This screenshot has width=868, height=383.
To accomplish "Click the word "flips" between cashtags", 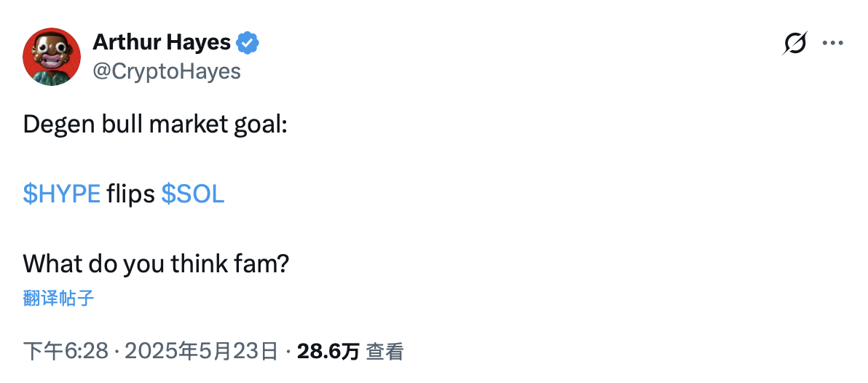I will pos(130,194).
